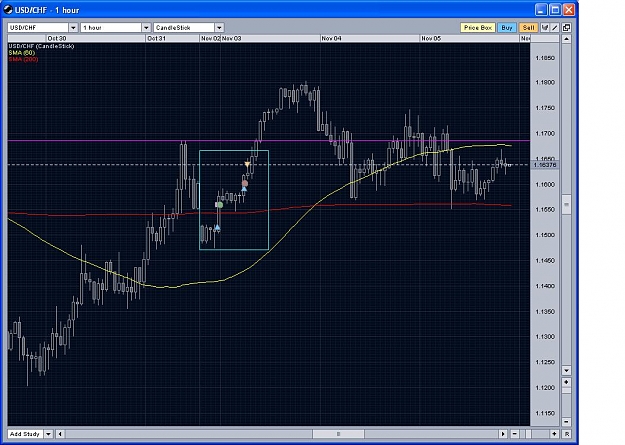Click the orange Sell button
The width and height of the screenshot is (625, 445).
528,28
